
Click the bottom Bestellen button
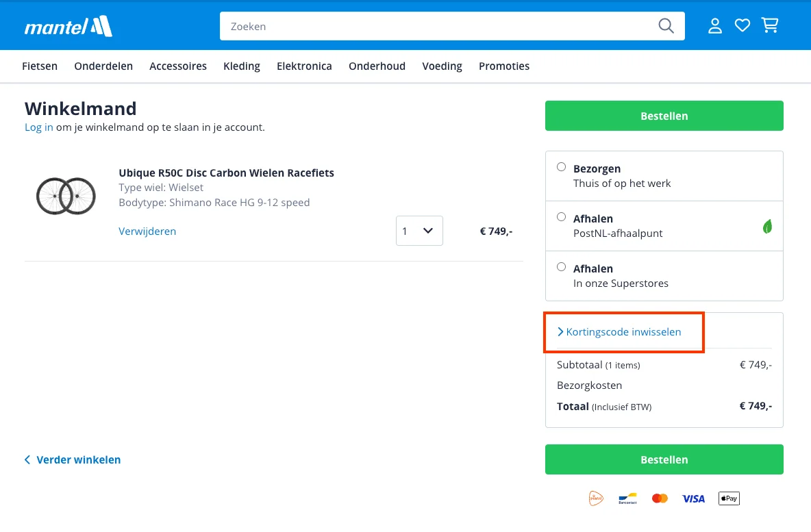coord(664,459)
